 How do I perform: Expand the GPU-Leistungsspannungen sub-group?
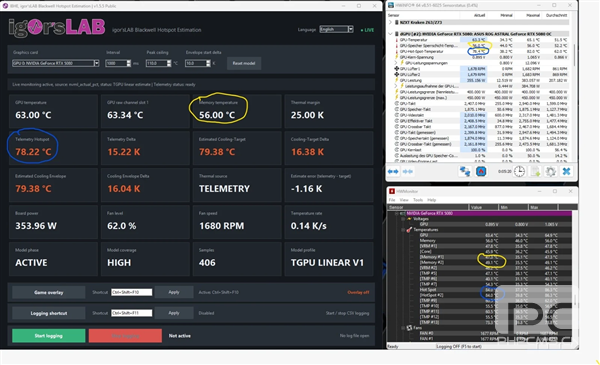coord(396,63)
